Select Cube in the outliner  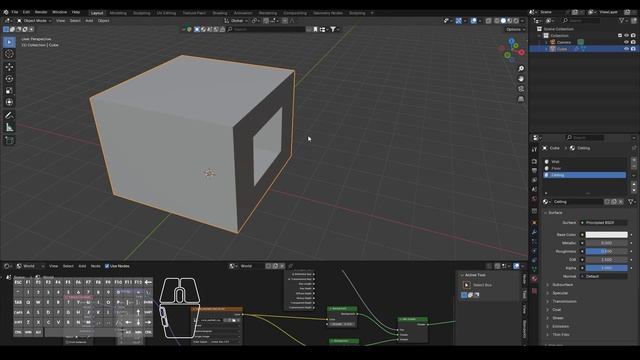pyautogui.click(x=562, y=49)
